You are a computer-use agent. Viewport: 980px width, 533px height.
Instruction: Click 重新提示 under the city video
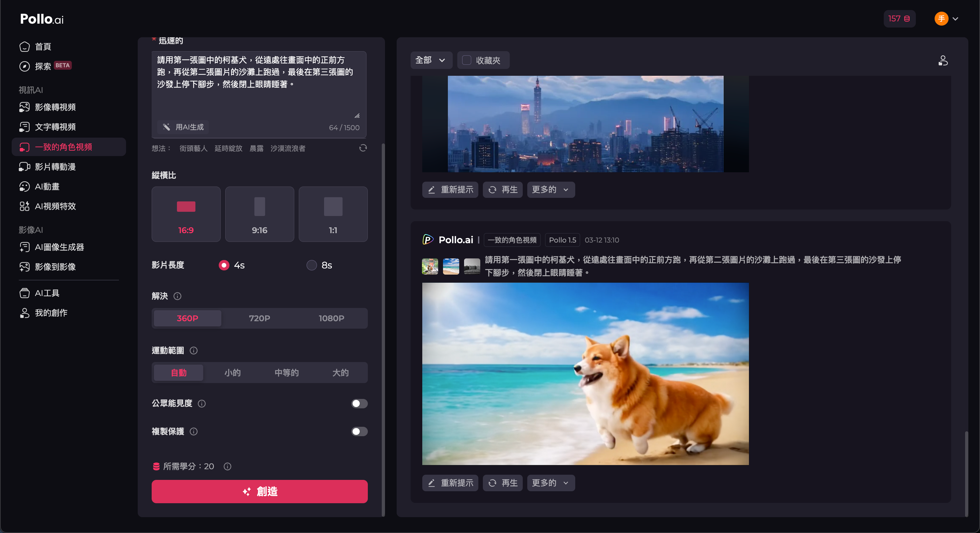click(x=450, y=190)
